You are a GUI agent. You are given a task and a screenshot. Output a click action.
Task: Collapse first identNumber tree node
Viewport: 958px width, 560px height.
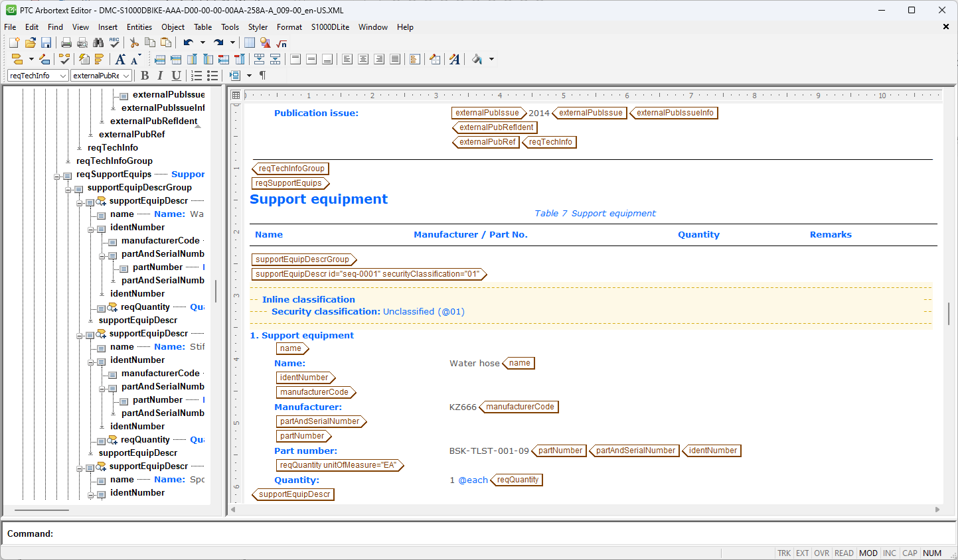pyautogui.click(x=91, y=229)
